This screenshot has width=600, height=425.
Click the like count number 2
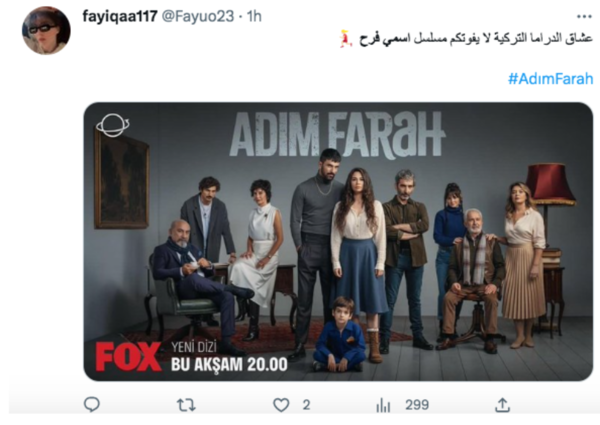[x=306, y=405]
